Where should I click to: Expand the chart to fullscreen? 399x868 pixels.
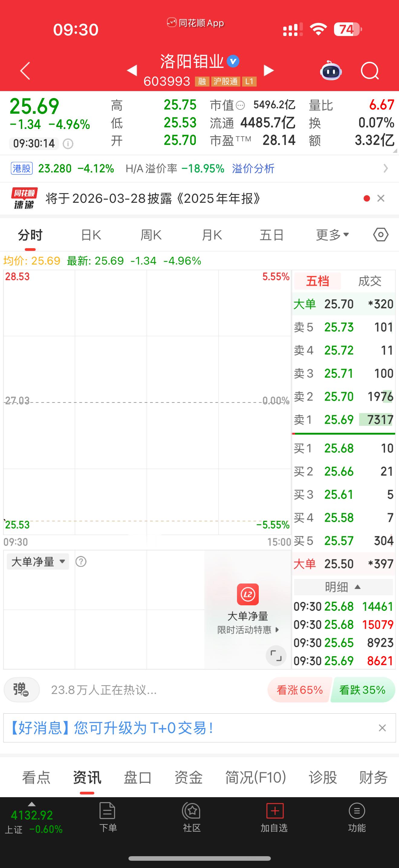(276, 656)
